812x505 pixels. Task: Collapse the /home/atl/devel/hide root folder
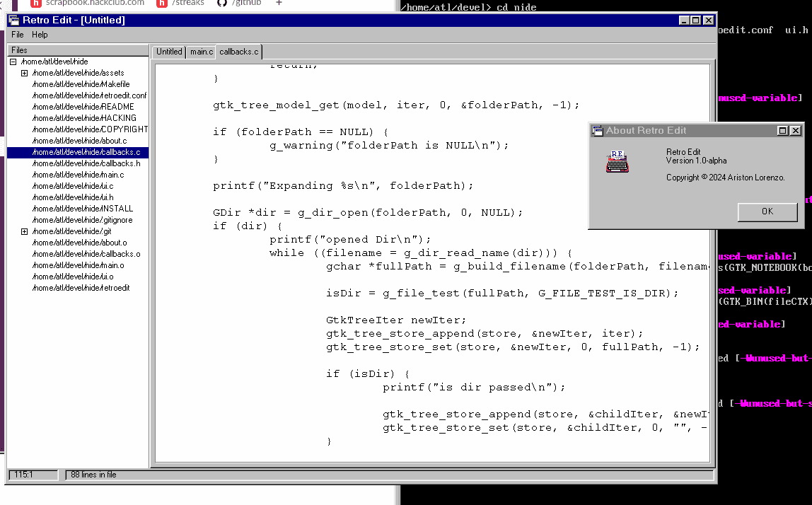[x=13, y=62]
